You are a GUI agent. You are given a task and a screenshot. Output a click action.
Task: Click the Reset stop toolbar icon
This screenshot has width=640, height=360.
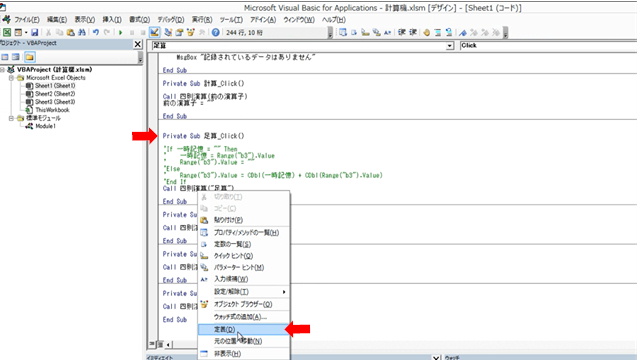(142, 32)
